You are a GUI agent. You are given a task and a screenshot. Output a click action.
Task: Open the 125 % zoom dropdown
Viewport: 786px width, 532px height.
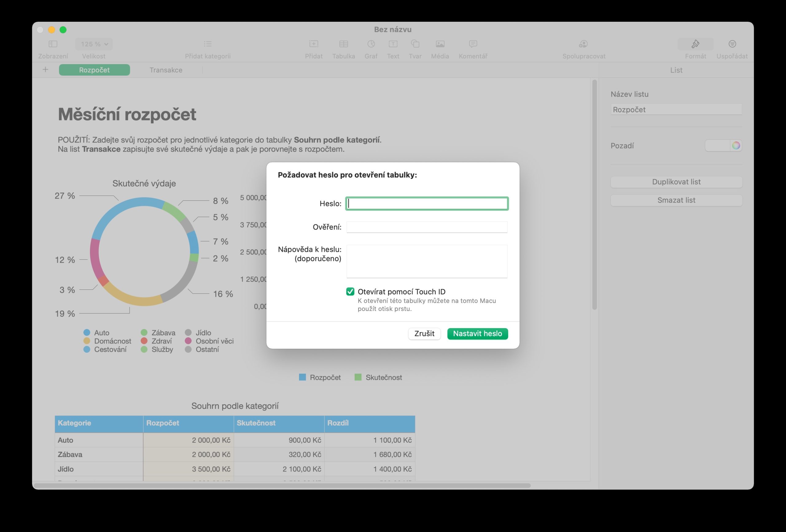click(x=94, y=44)
